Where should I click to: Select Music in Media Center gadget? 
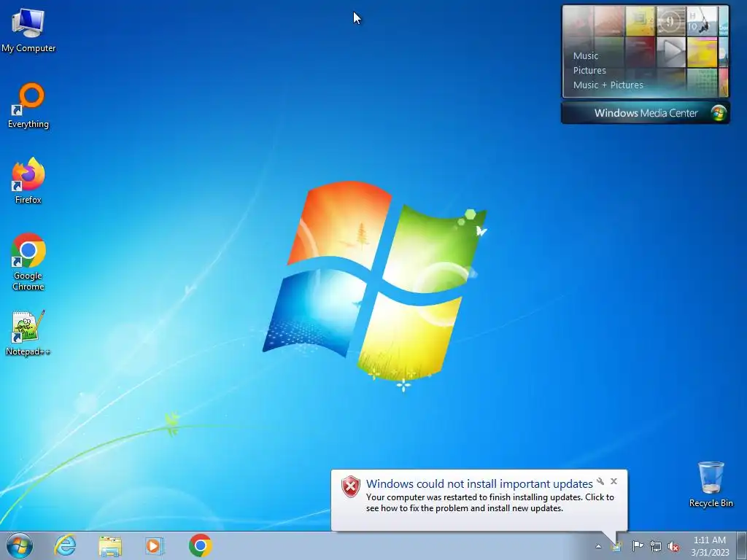coord(586,55)
